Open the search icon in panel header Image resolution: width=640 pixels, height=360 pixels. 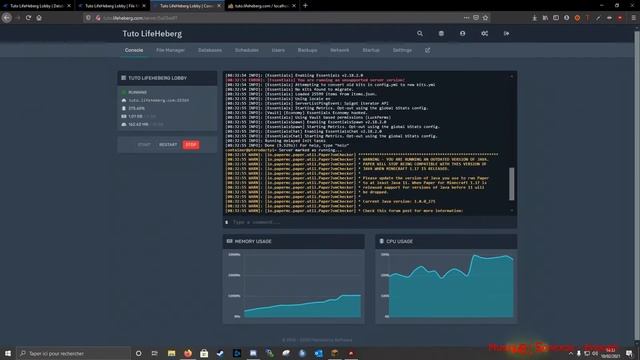tap(420, 33)
